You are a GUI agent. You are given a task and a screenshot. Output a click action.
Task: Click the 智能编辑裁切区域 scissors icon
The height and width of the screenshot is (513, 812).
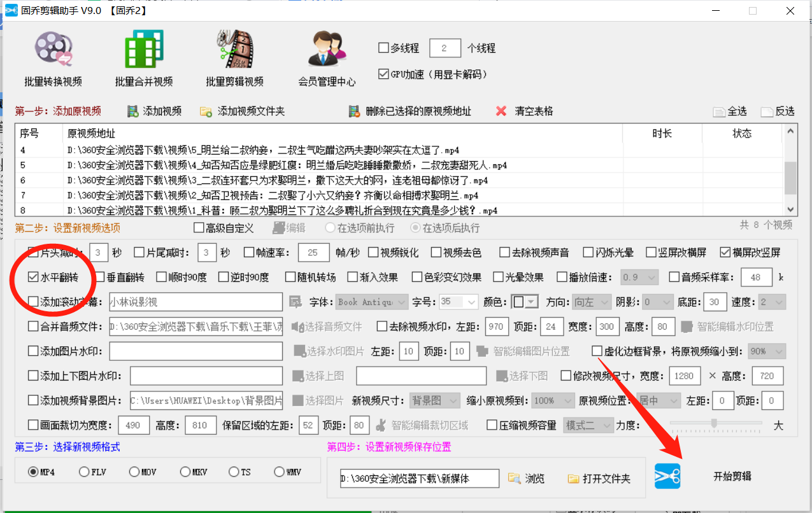coord(381,425)
